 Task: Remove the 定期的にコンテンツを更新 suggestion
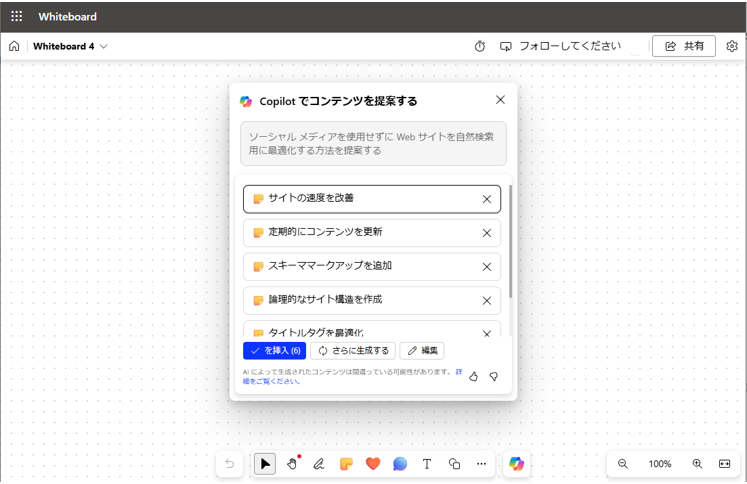pos(487,233)
